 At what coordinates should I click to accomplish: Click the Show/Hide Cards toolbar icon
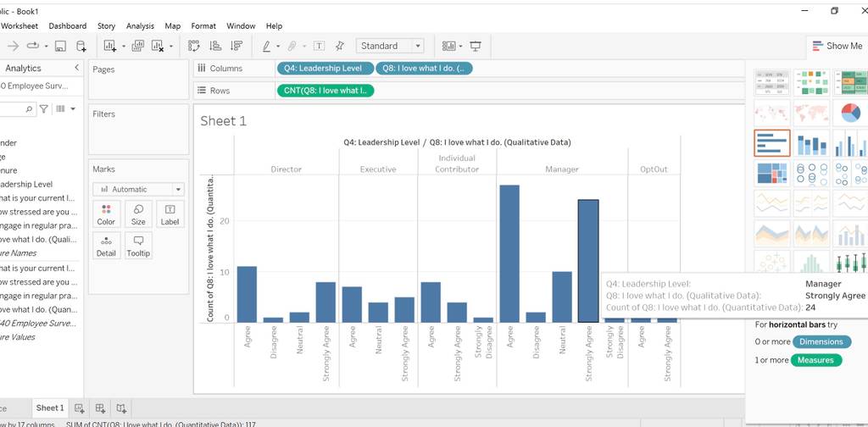tap(448, 46)
